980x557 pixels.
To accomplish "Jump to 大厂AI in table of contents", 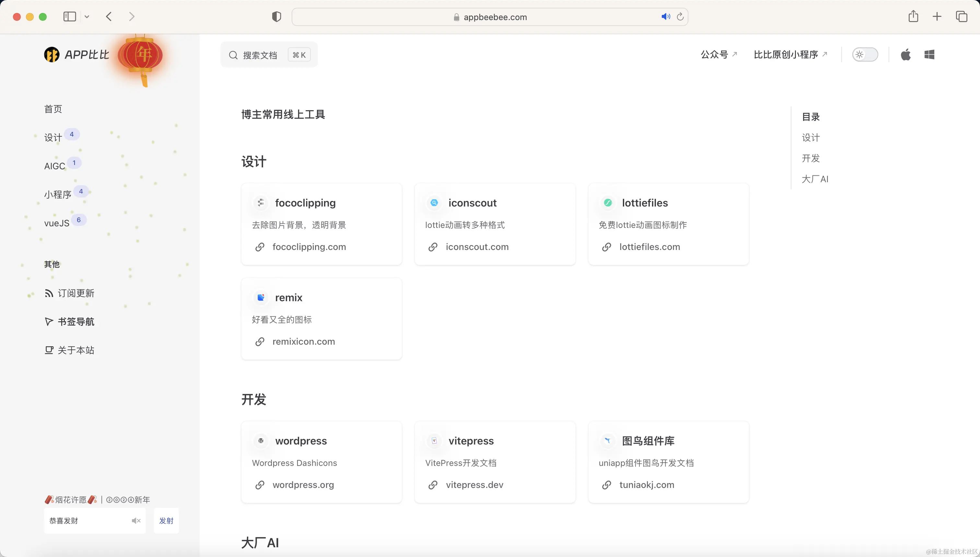I will pyautogui.click(x=815, y=179).
